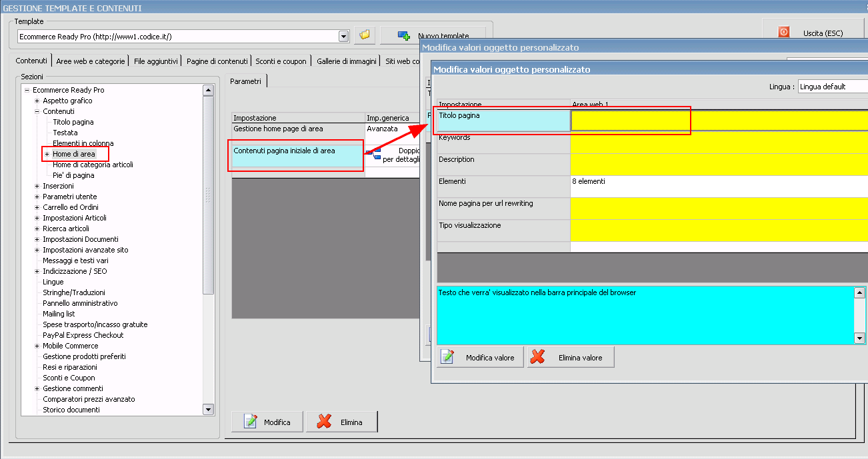Collapse the Ecommerce Ready Pro root node
This screenshot has height=459, width=868.
[x=26, y=90]
